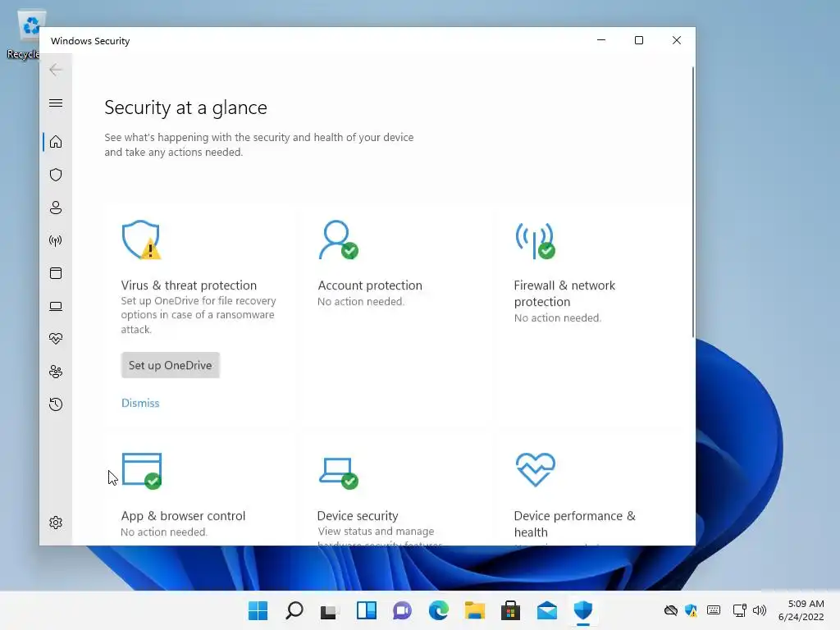Click 'No action needed.' under Firewall & network

(x=558, y=317)
